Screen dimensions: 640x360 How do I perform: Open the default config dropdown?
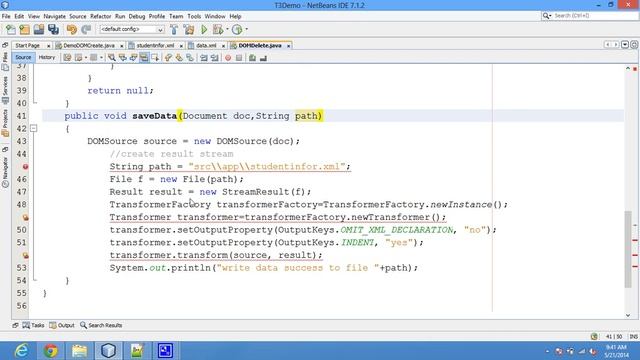(x=132, y=29)
